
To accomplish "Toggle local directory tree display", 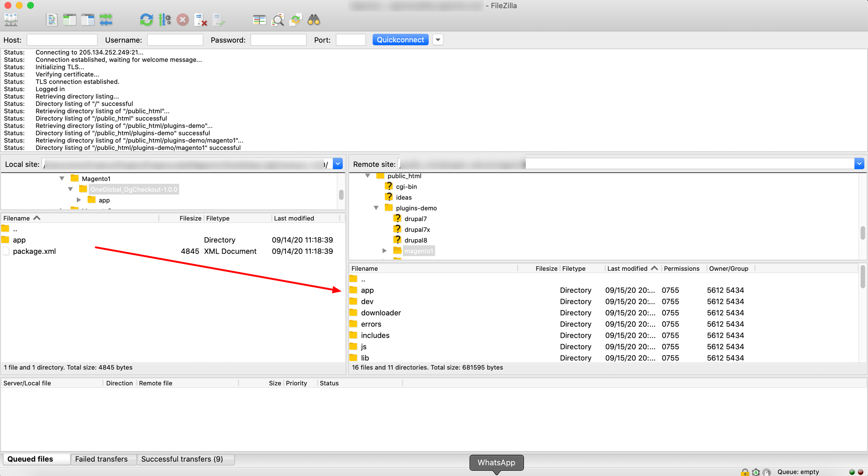I will (70, 20).
